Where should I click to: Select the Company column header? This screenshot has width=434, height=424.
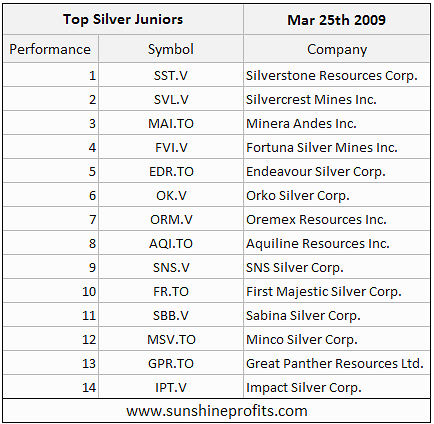click(337, 49)
